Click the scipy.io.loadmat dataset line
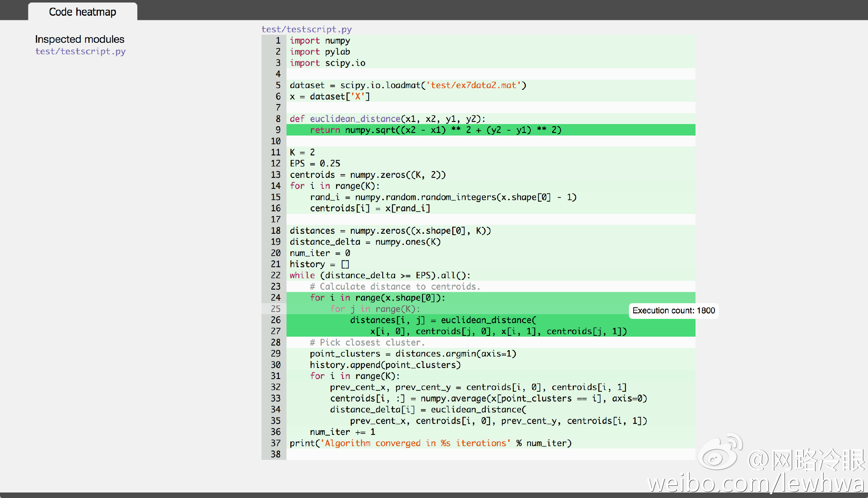 pyautogui.click(x=407, y=85)
